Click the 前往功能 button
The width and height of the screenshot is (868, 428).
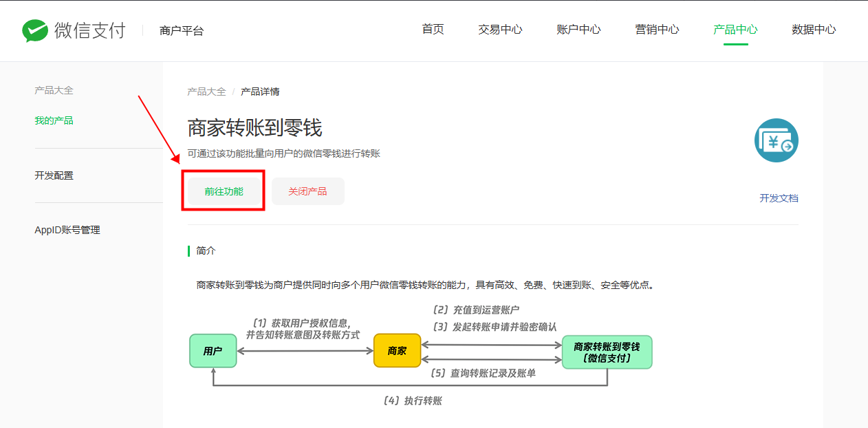tap(224, 191)
